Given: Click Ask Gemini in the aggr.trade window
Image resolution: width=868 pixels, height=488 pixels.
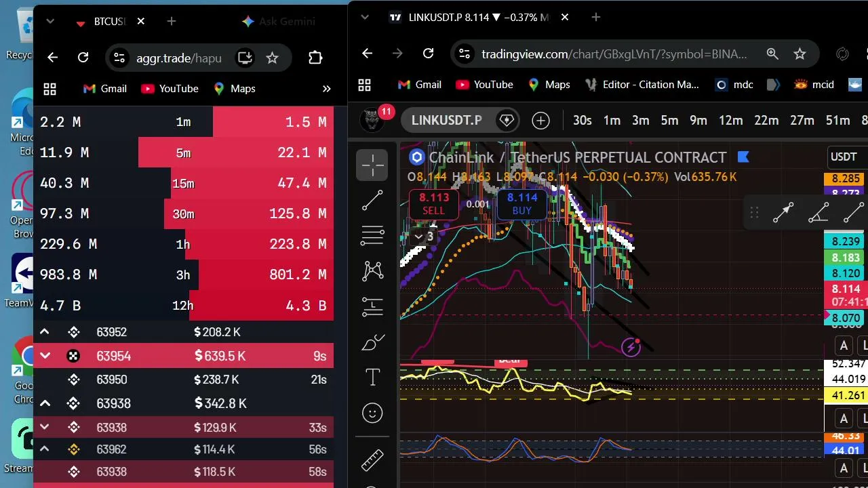Looking at the screenshot, I should 279,22.
